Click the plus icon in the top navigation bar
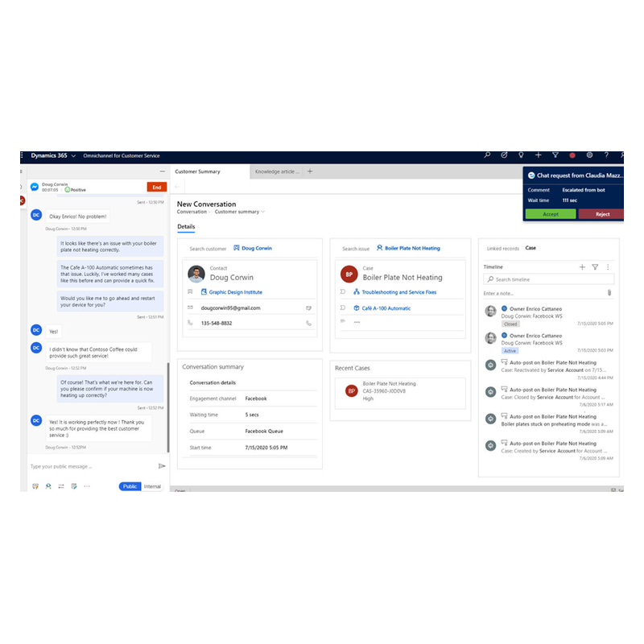This screenshot has width=644, height=644. pos(538,155)
